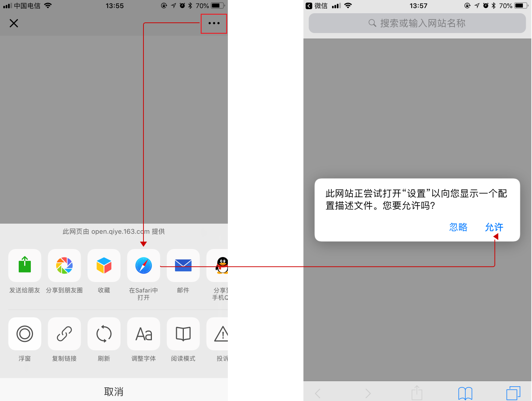The image size is (532, 401).
Task: Open the page in Safari
Action: click(143, 265)
